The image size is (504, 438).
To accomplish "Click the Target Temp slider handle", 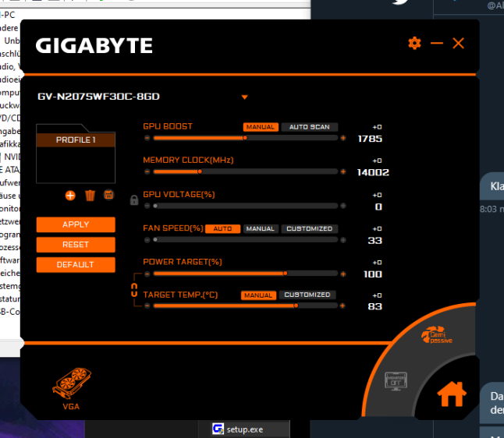I will tap(296, 306).
